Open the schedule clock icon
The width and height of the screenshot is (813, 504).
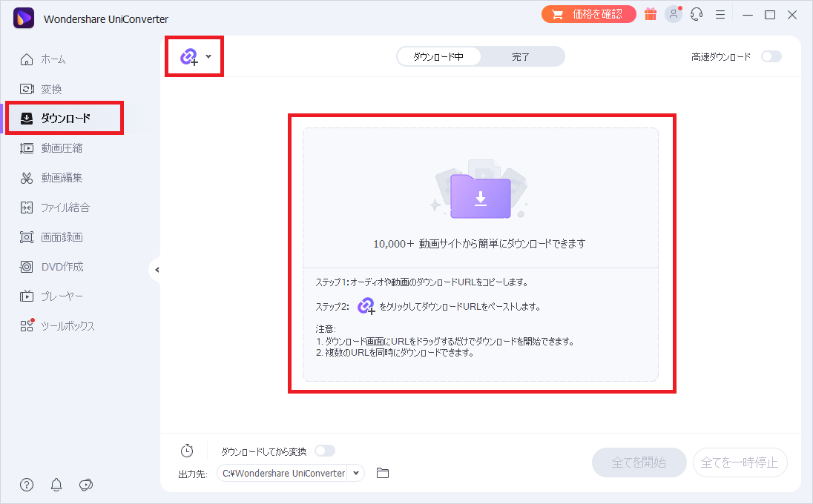click(x=187, y=451)
